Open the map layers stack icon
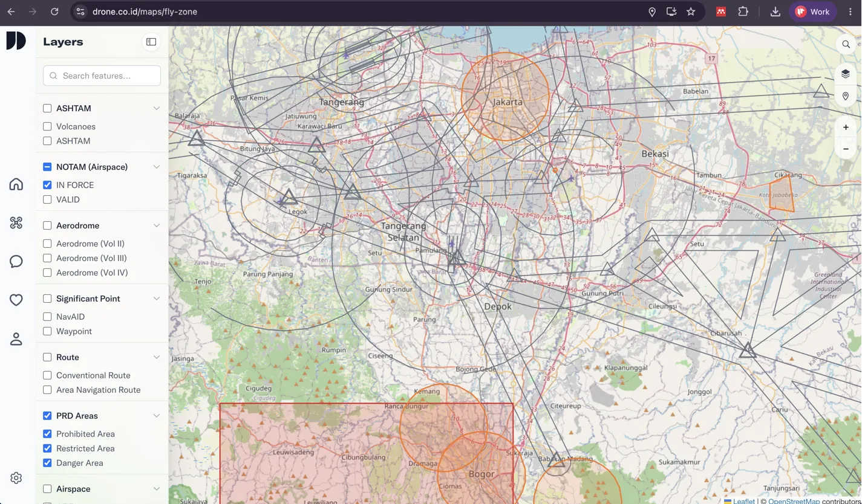This screenshot has height=504, width=862. point(846,74)
